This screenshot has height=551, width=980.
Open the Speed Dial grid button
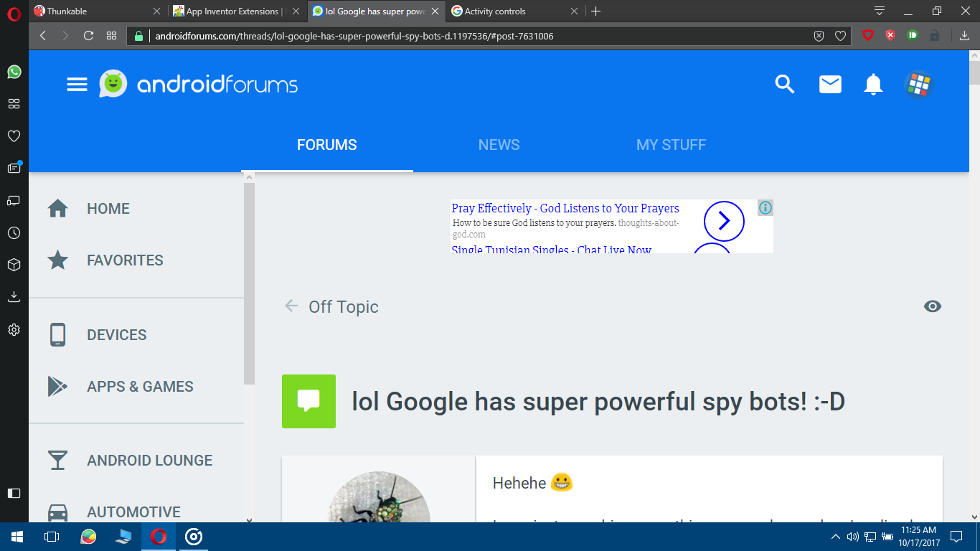pyautogui.click(x=111, y=36)
